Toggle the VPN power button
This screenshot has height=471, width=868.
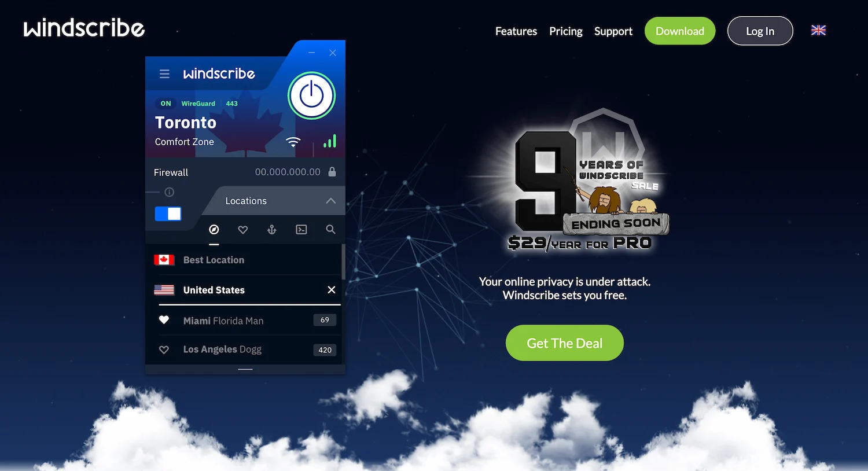tap(311, 95)
